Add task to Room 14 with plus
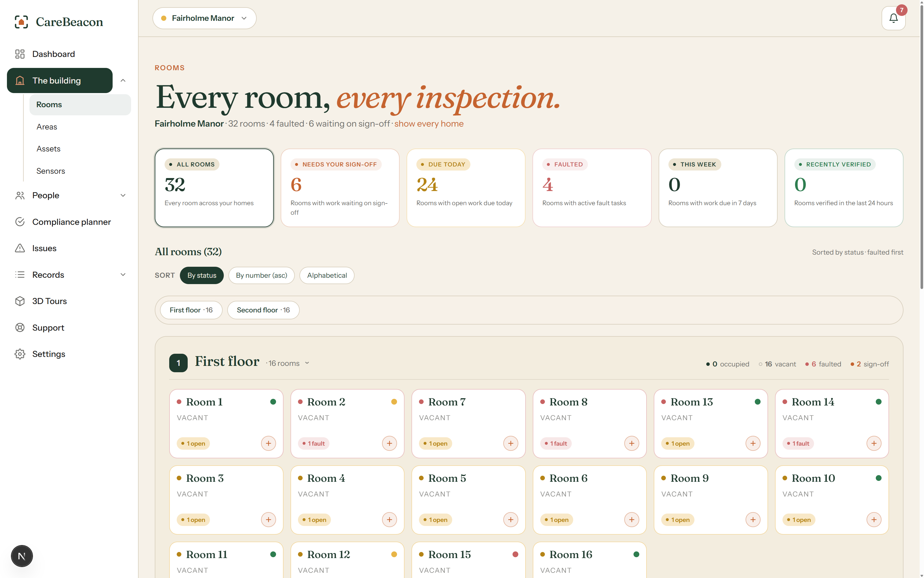Viewport: 924px width, 578px height. [x=874, y=443]
